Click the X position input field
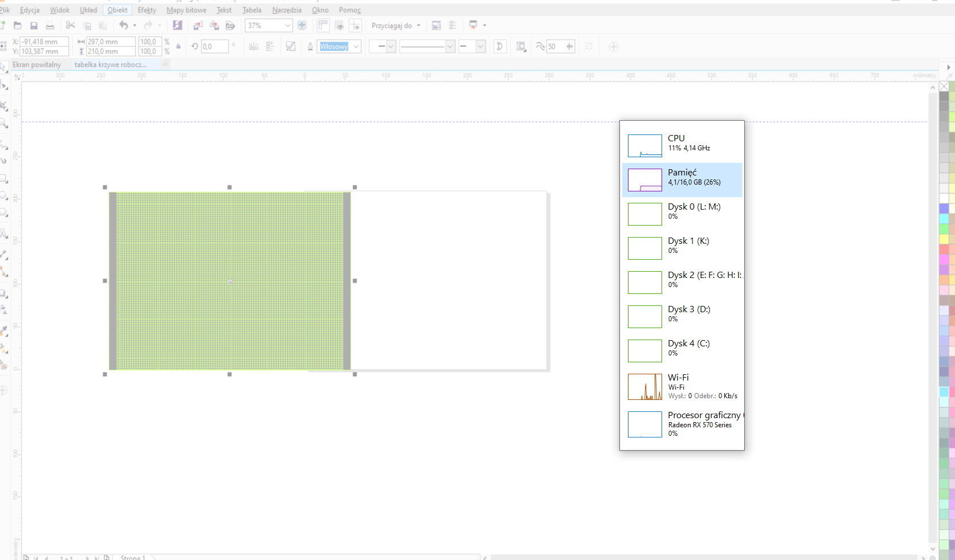The height and width of the screenshot is (560, 955). coord(44,42)
